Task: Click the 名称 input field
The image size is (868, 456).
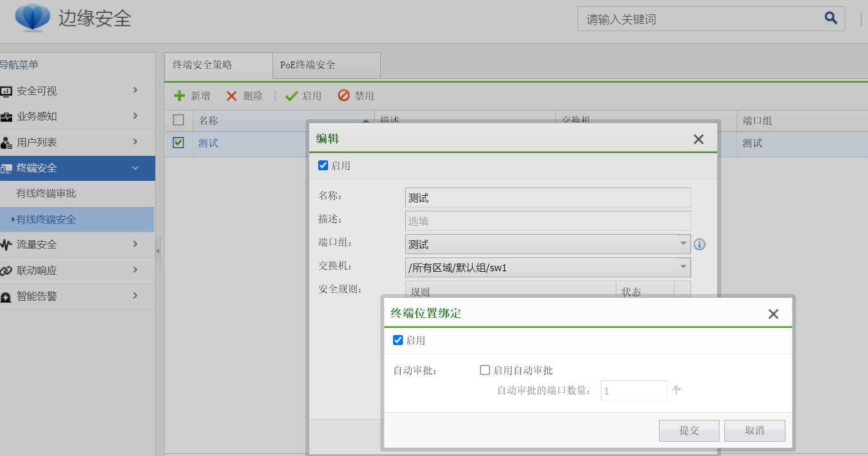Action: tap(548, 197)
